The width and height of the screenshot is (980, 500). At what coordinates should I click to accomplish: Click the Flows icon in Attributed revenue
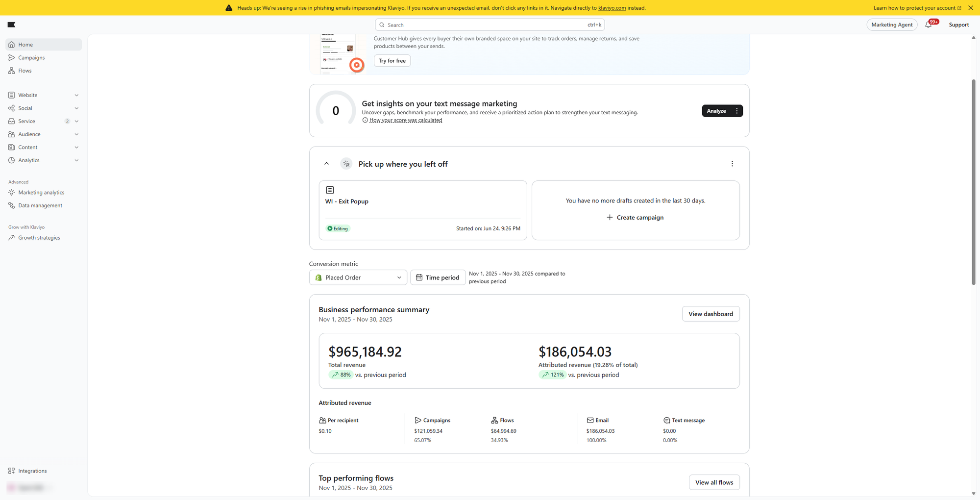click(x=494, y=420)
